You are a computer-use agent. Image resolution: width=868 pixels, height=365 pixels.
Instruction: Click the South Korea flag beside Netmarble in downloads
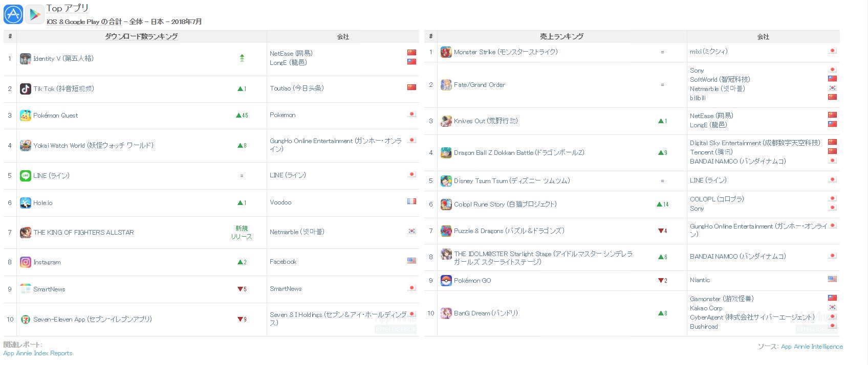[x=411, y=231]
